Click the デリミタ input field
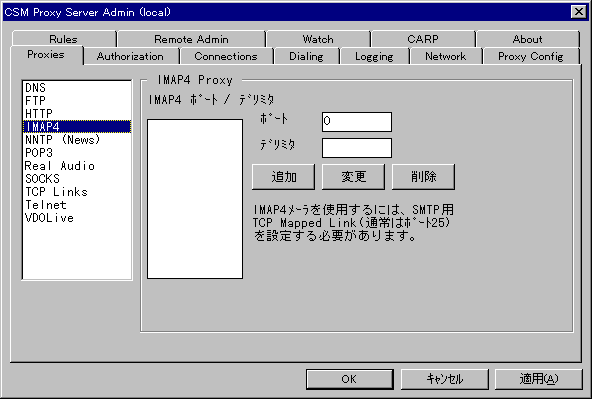The width and height of the screenshot is (592, 399). (x=357, y=148)
